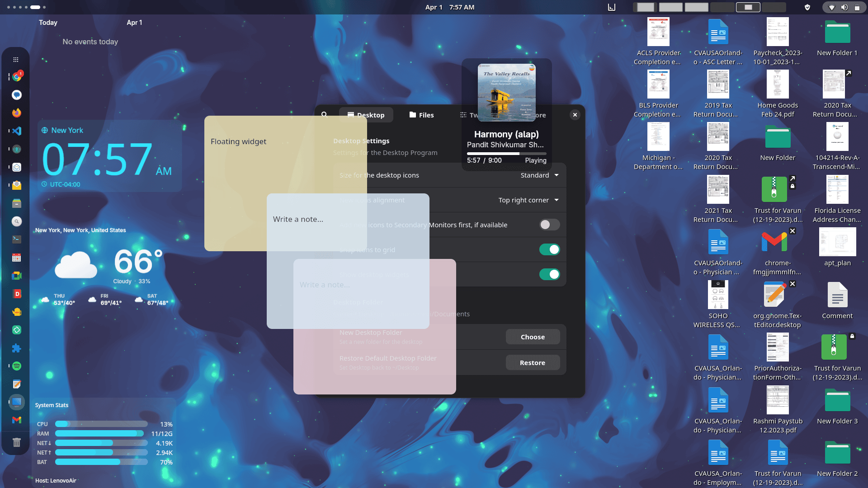The width and height of the screenshot is (868, 488).
Task: Switch to the Desktop tab in settings
Action: click(x=366, y=115)
